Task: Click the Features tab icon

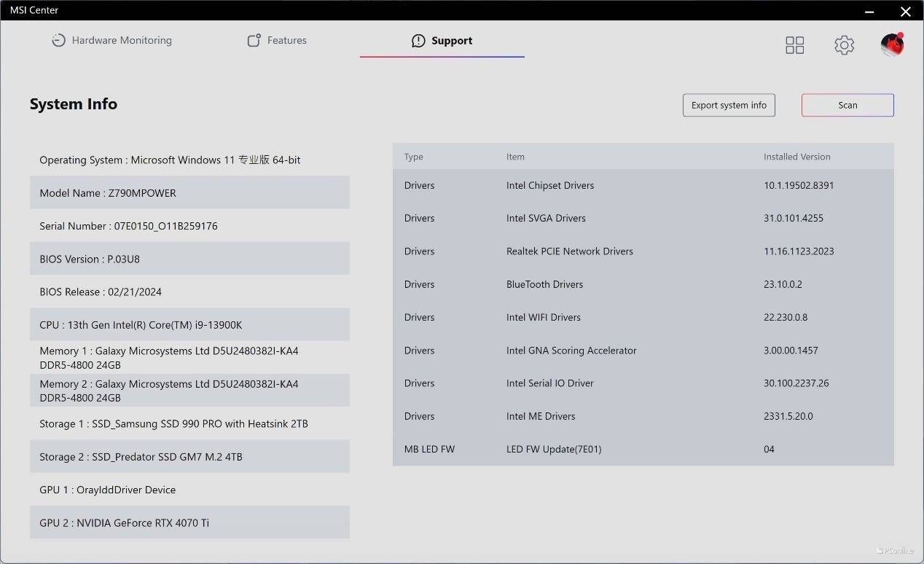Action: pos(254,41)
